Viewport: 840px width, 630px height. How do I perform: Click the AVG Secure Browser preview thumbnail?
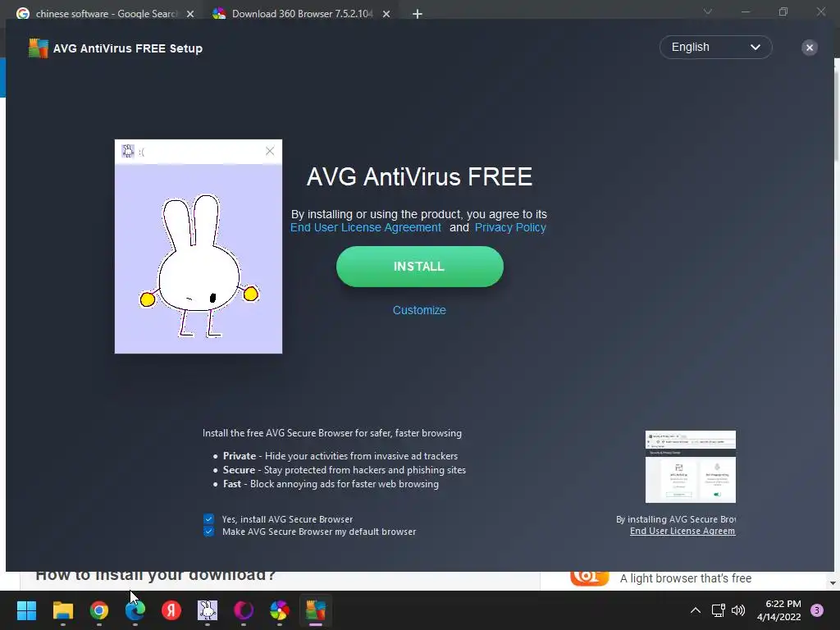coord(690,467)
